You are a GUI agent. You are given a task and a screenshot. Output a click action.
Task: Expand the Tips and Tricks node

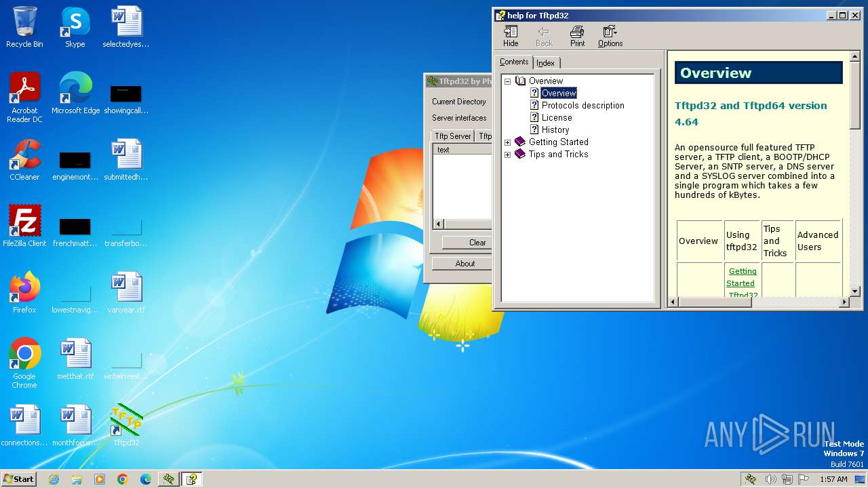pyautogui.click(x=507, y=155)
